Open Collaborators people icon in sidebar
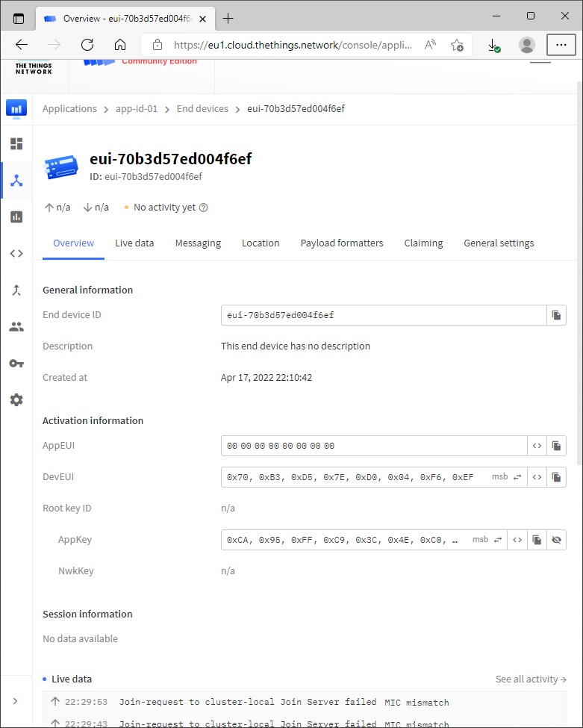The height and width of the screenshot is (728, 583). 16,326
